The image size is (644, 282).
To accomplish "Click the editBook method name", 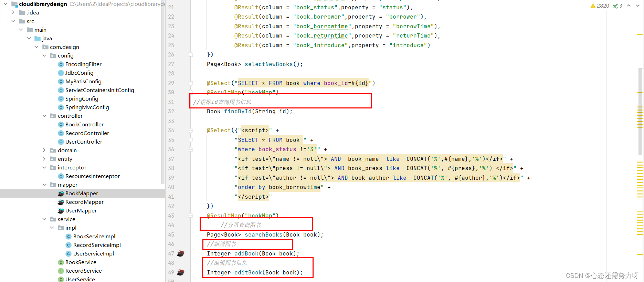I will pos(248,272).
